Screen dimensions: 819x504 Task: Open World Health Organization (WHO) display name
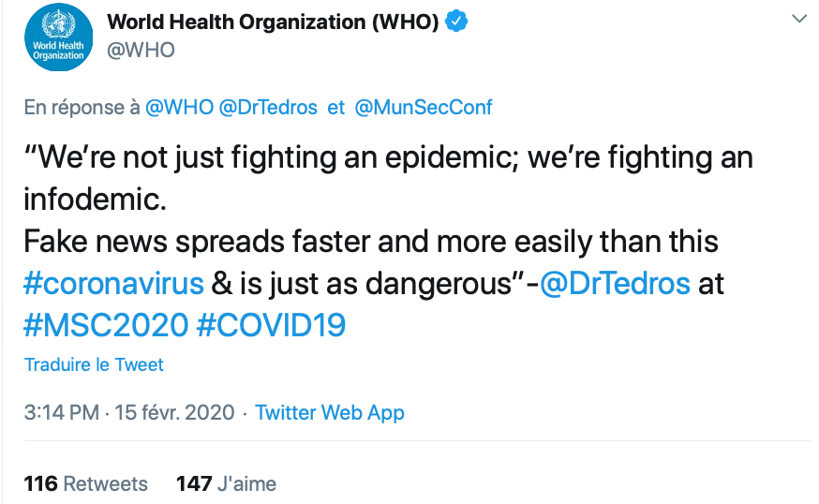tap(273, 22)
